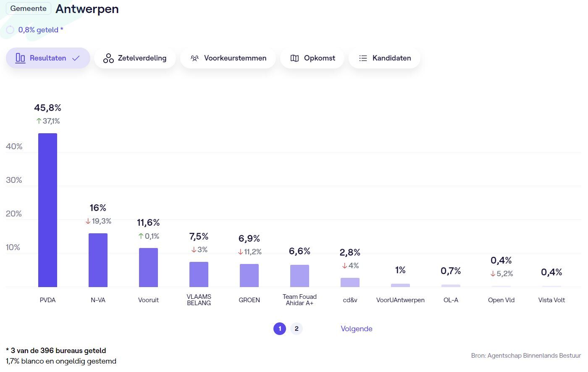Screen dimensions: 588x372
Task: Click the PVDA bar in chart
Action: pyautogui.click(x=47, y=210)
